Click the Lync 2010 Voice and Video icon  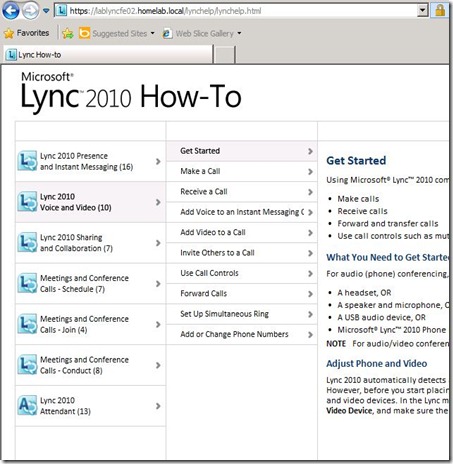[27, 202]
